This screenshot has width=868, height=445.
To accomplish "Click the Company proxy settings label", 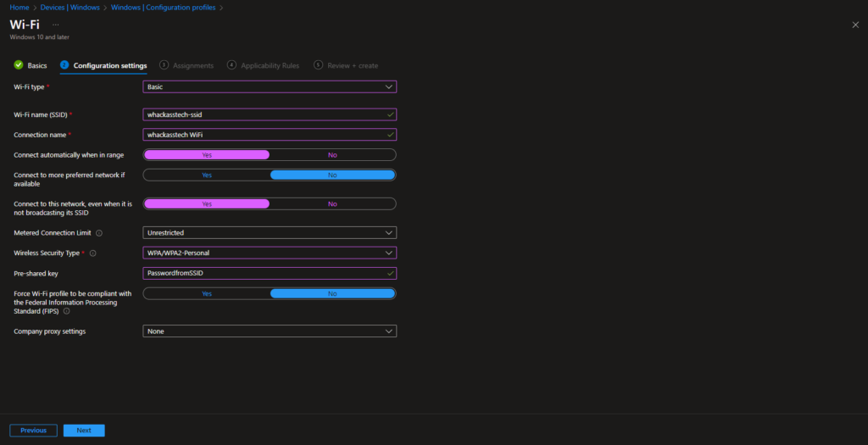I will click(x=50, y=331).
